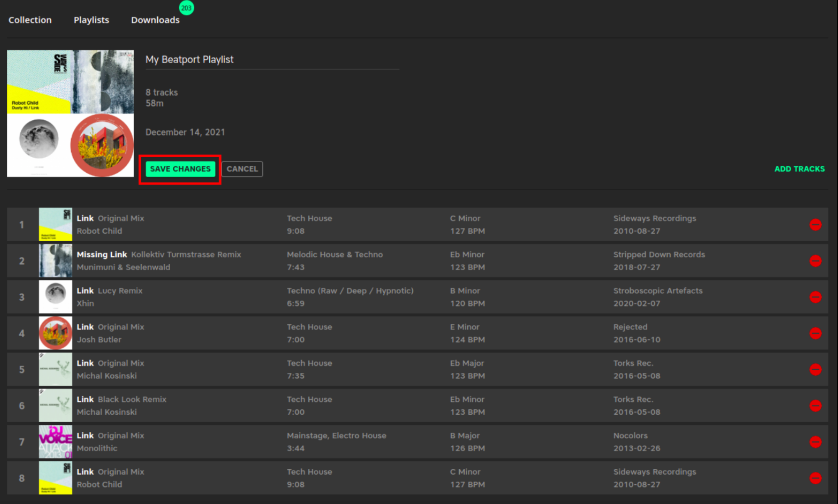The width and height of the screenshot is (838, 504).
Task: Remove Missing Link track from playlist
Action: (x=815, y=261)
